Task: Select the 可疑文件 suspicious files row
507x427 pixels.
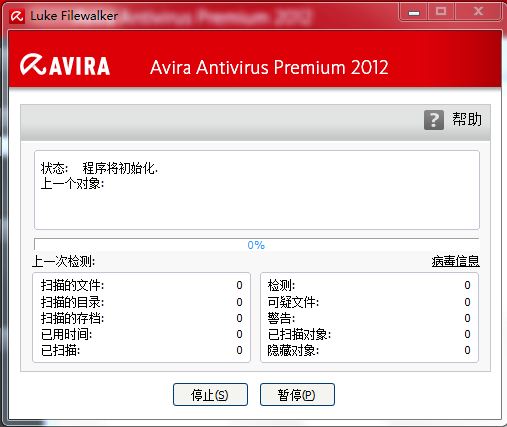Action: pos(369,302)
